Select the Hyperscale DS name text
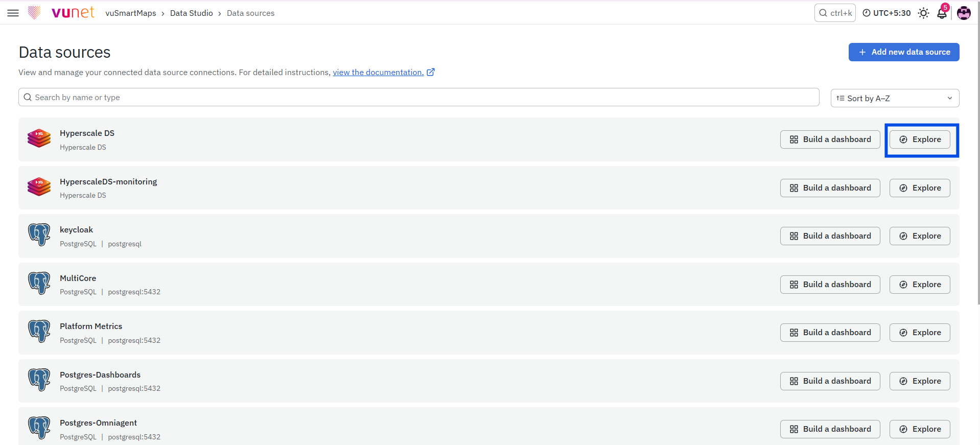This screenshot has height=445, width=980. click(87, 133)
